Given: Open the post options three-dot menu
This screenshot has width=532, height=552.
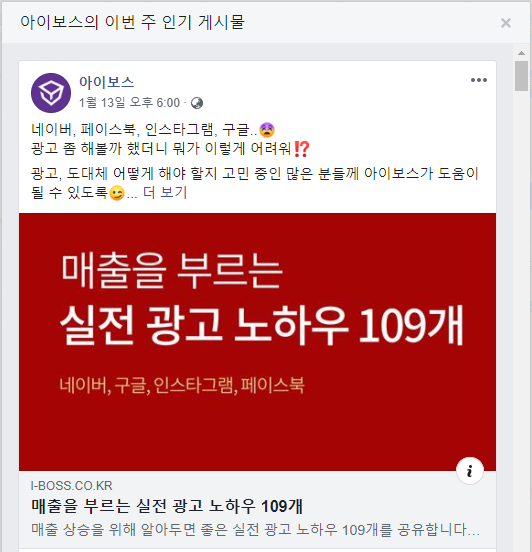Looking at the screenshot, I should (479, 80).
